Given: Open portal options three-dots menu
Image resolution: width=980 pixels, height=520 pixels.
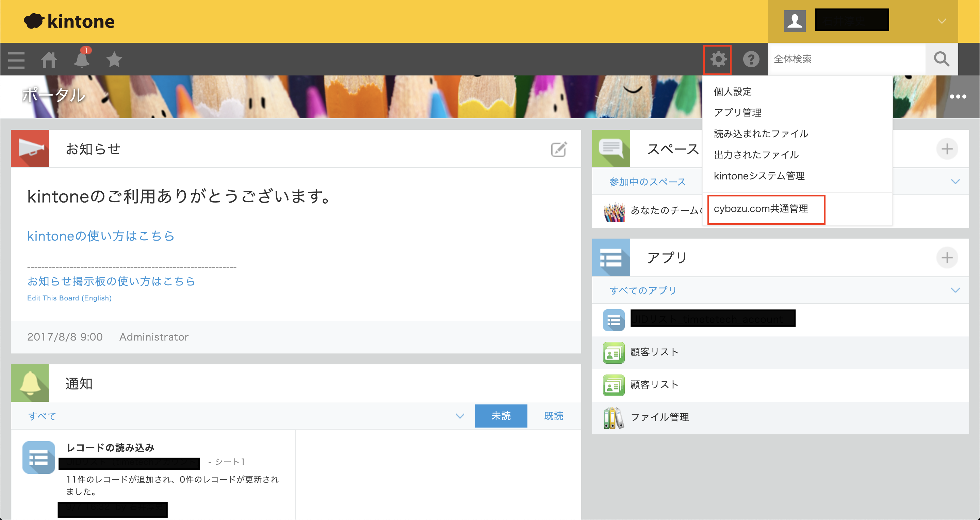Looking at the screenshot, I should pyautogui.click(x=958, y=97).
